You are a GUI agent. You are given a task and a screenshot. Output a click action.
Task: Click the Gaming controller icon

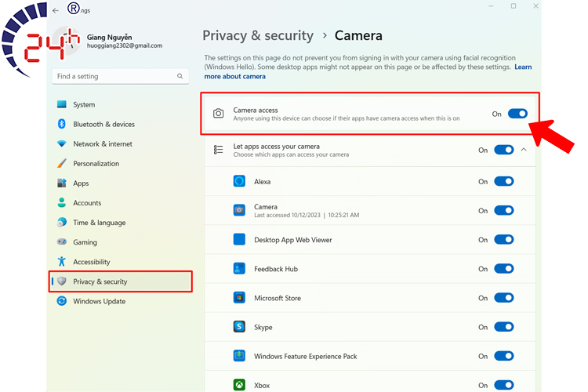[x=62, y=241]
